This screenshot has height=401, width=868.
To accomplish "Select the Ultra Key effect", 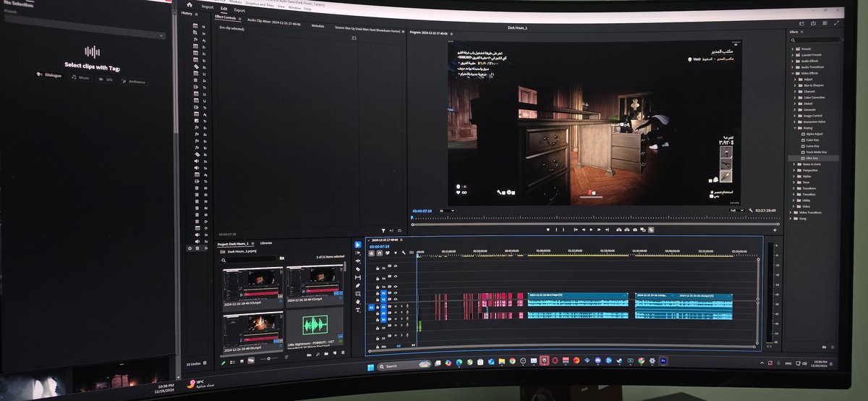I will click(811, 157).
